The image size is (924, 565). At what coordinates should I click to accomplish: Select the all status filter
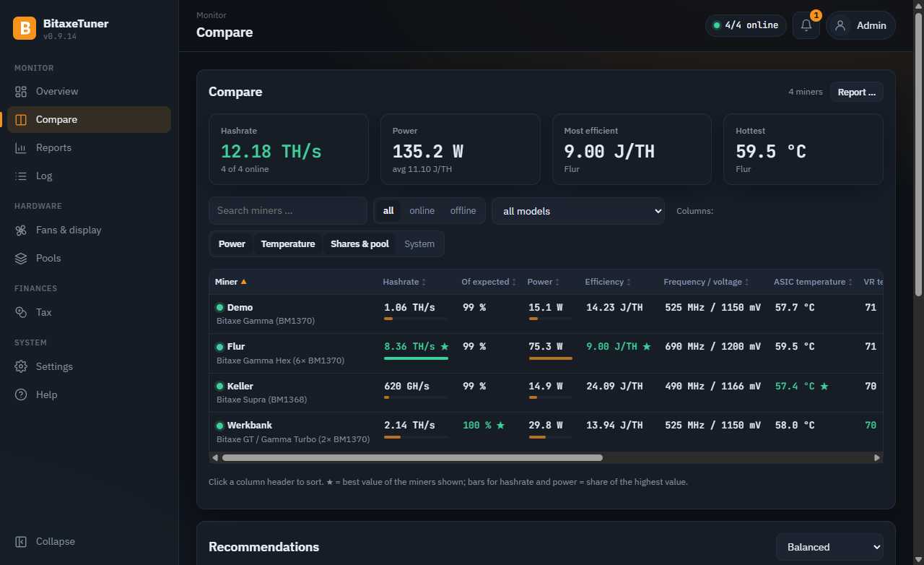(x=388, y=211)
